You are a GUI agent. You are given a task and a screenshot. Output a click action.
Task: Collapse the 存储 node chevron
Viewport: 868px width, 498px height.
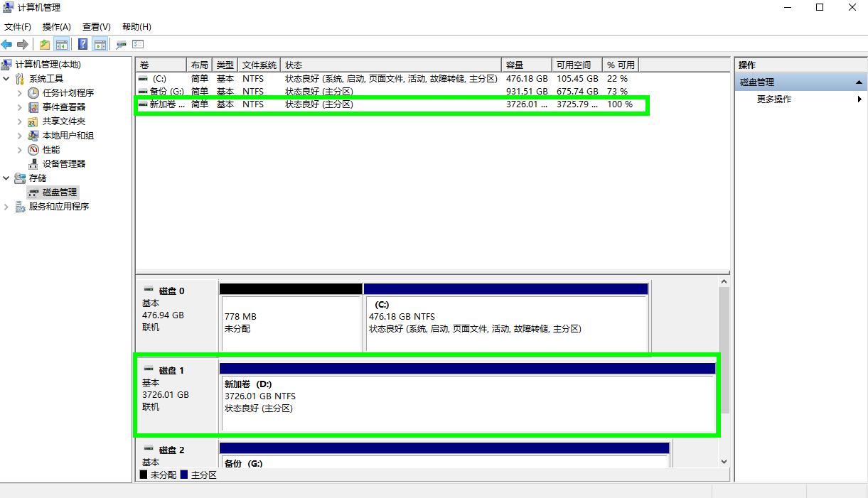click(x=6, y=178)
